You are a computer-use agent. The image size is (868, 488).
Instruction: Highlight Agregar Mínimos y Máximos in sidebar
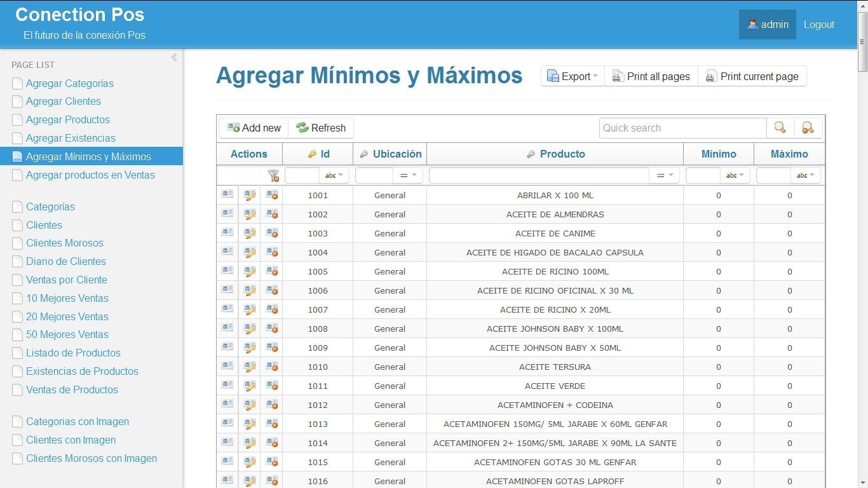click(88, 156)
